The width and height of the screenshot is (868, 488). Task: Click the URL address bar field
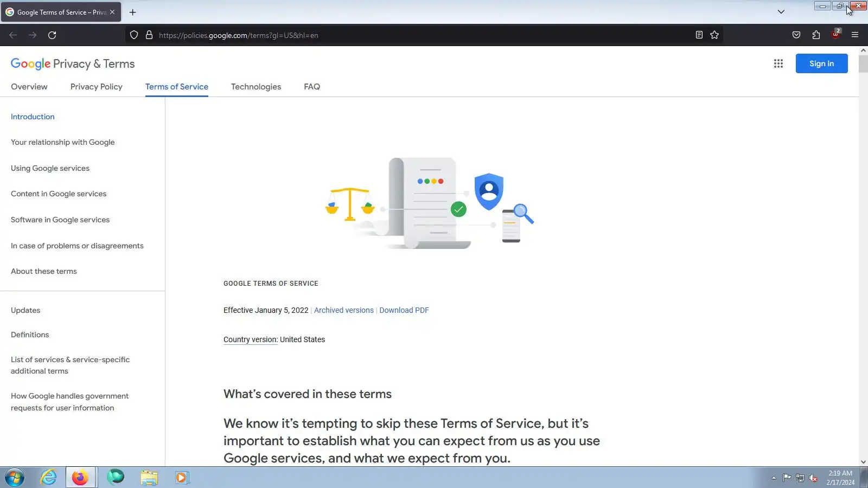(423, 35)
